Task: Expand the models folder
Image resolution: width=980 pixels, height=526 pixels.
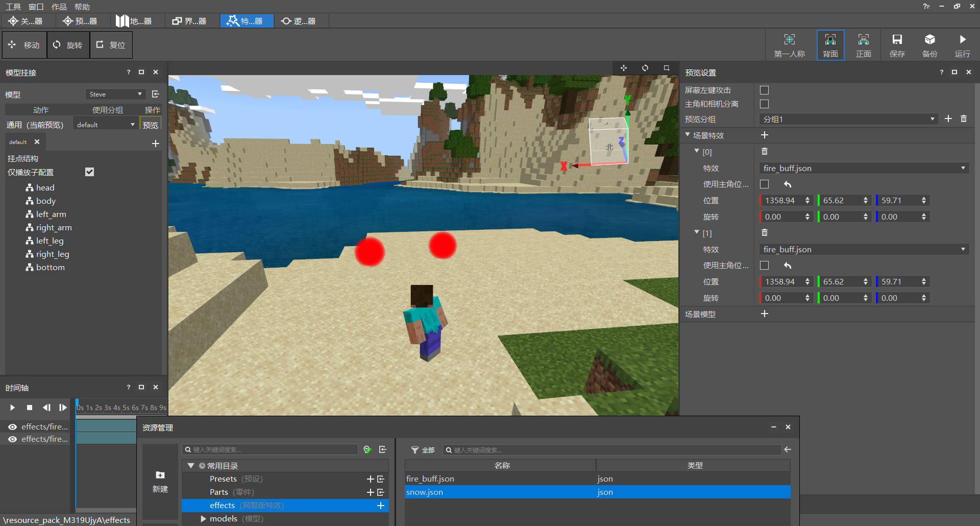Action: pos(203,518)
